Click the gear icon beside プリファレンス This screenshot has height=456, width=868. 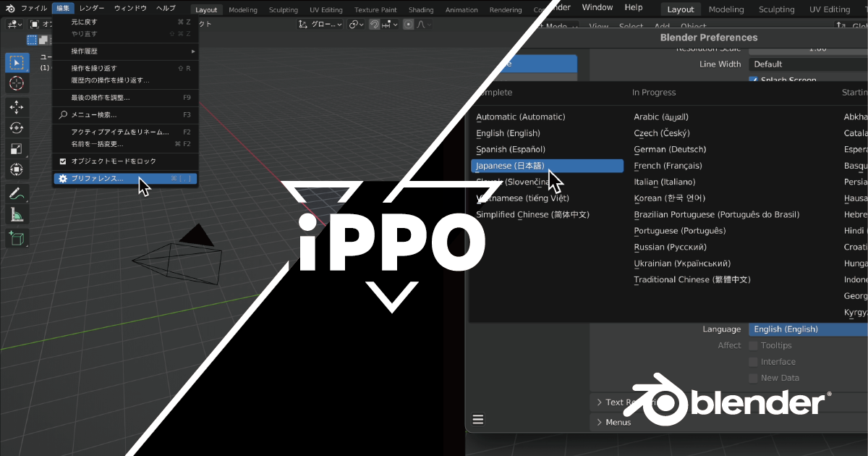[63, 178]
